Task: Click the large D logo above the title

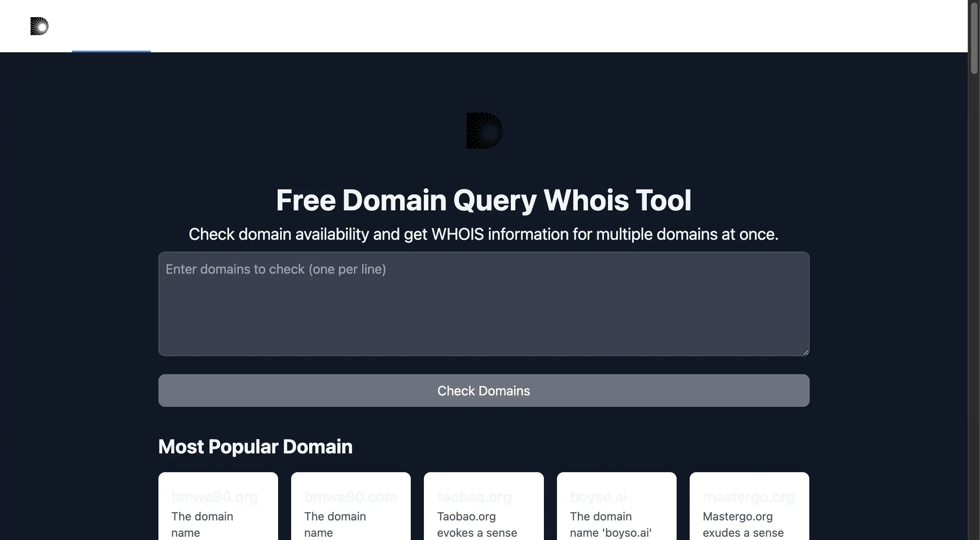Action: 484,131
